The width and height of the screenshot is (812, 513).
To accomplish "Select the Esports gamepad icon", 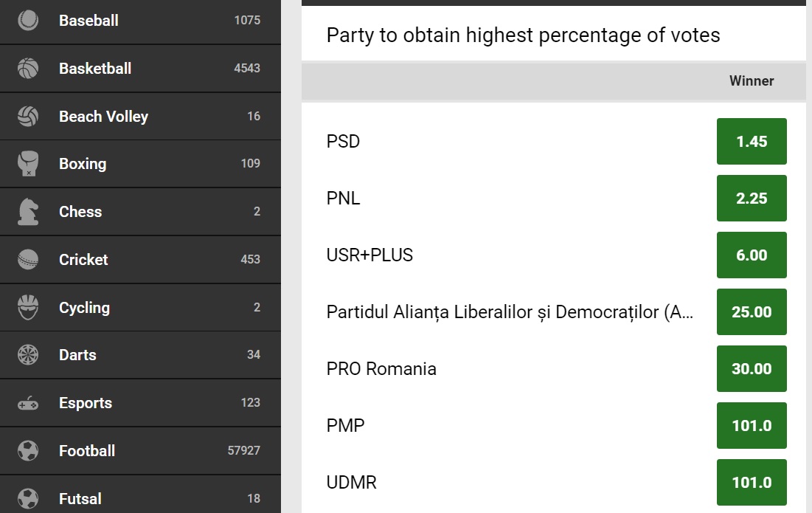I will (28, 403).
